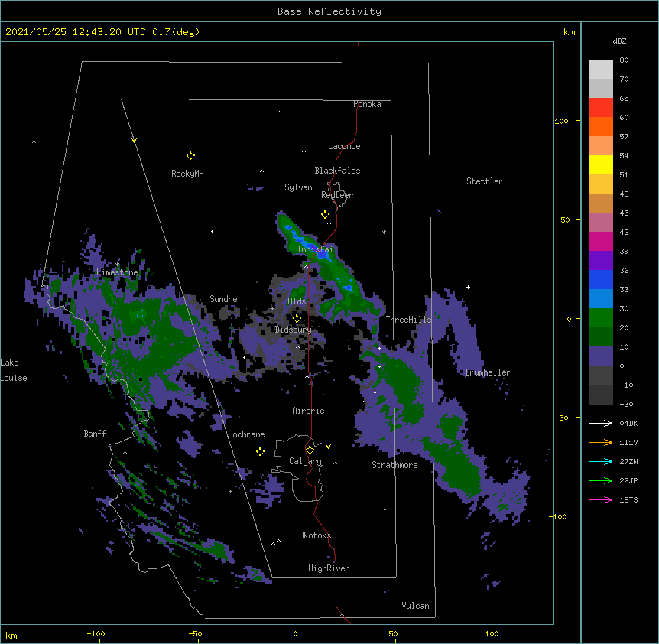This screenshot has height=644, width=659.
Task: Click the green 22JP arrow in legend
Action: coord(601,480)
